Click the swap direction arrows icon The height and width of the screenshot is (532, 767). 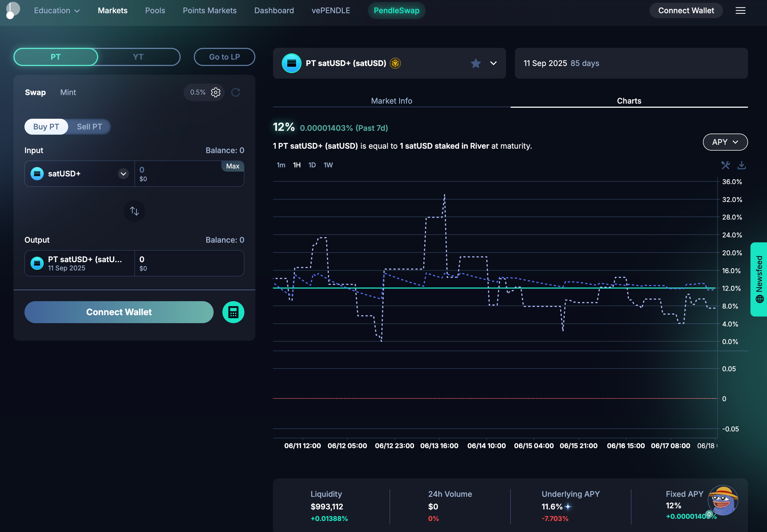click(134, 211)
